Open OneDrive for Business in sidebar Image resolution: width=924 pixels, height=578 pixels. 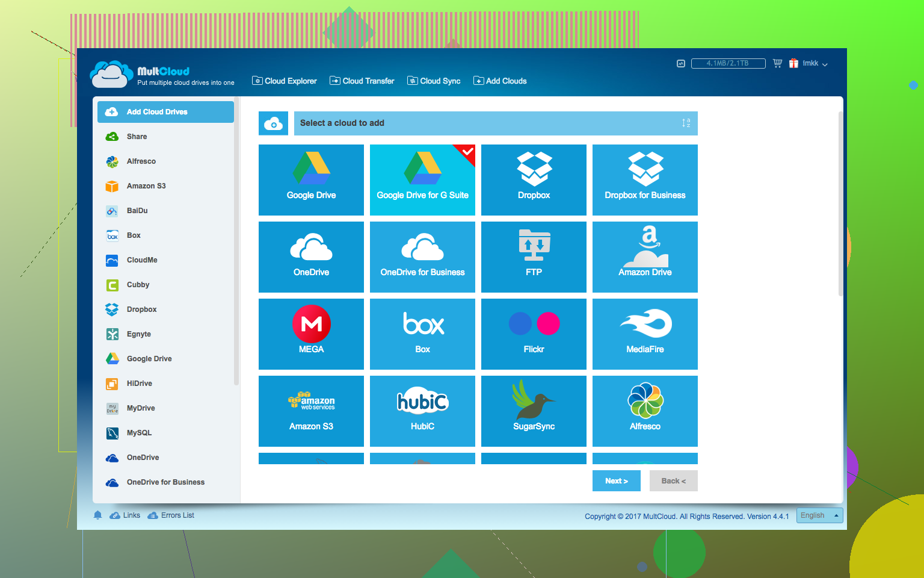[x=165, y=482]
